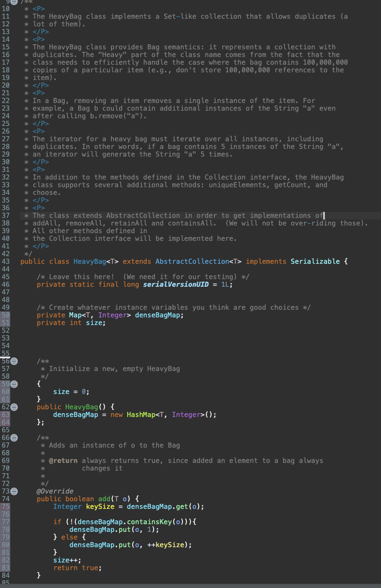Click the Serializable interface name

pos(315,261)
